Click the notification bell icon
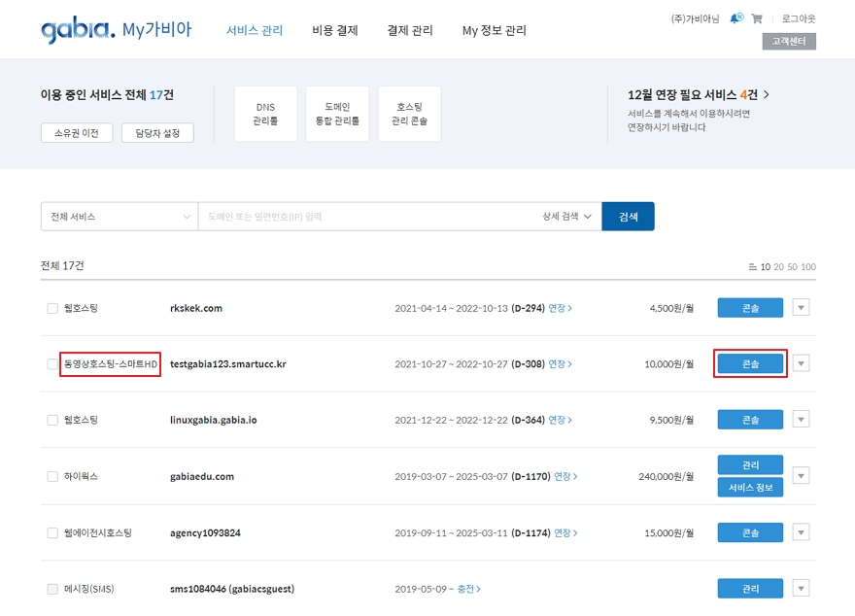The width and height of the screenshot is (855, 616). (736, 18)
